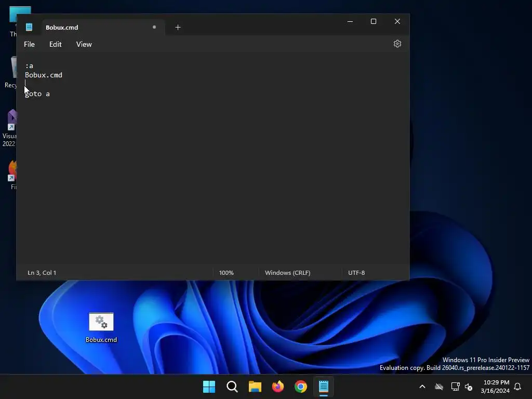Screen dimensions: 532x399
Task: Click the Ln 3, Col 1 status indicator
Action: coord(42,273)
